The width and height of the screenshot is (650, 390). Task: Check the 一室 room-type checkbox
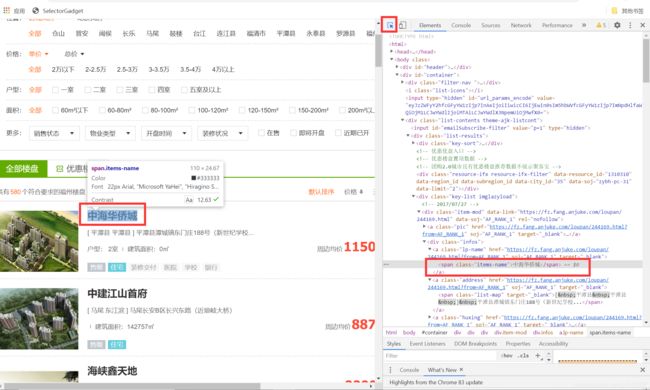(x=55, y=90)
